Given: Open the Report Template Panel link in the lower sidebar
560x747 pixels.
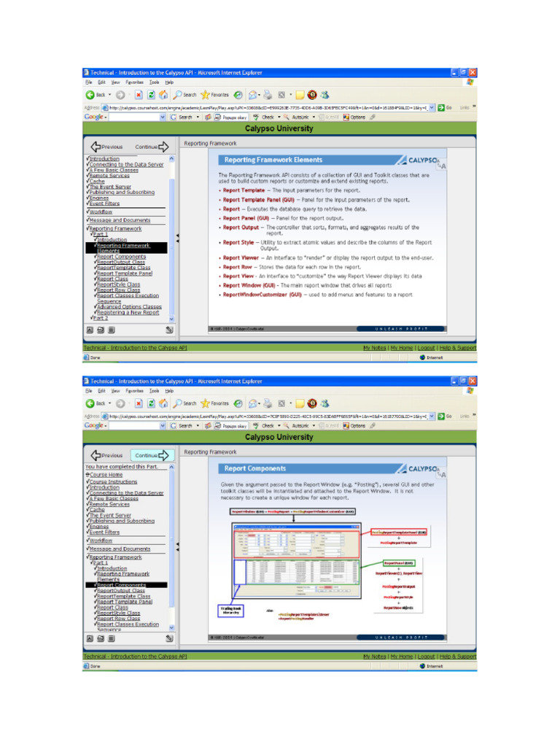Looking at the screenshot, I should [125, 602].
